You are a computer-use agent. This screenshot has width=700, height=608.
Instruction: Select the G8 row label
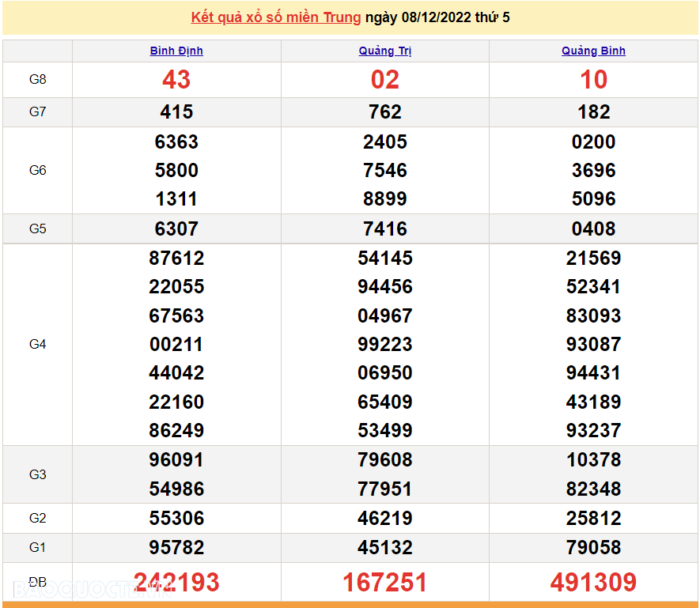[37, 79]
